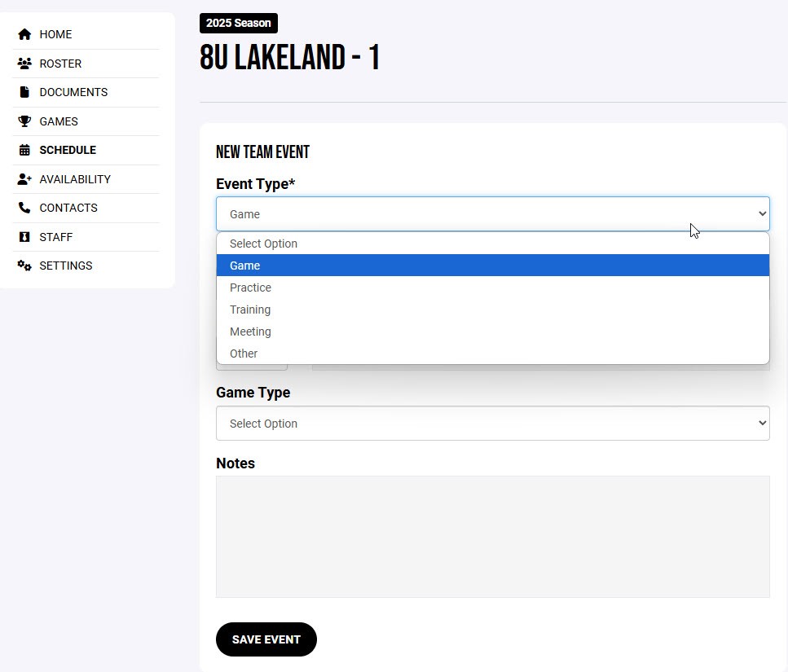This screenshot has height=672, width=788.
Task: Choose Practice from Event Type list
Action: [x=250, y=288]
